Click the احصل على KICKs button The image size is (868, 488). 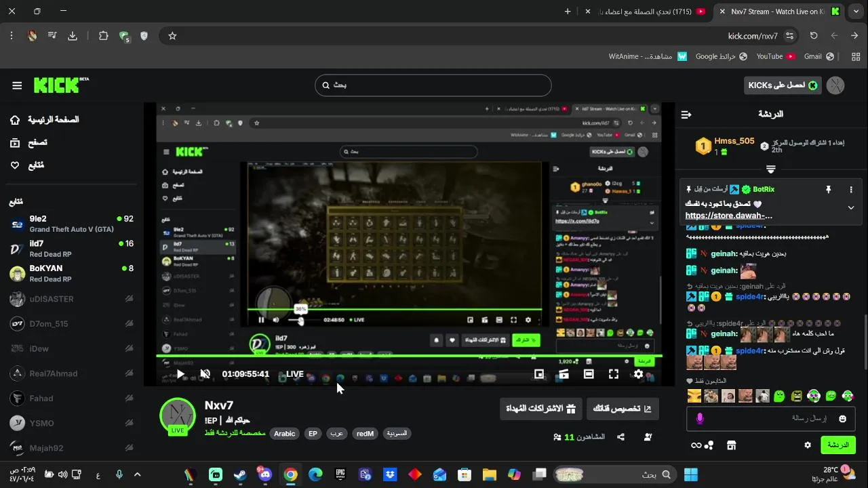click(783, 85)
